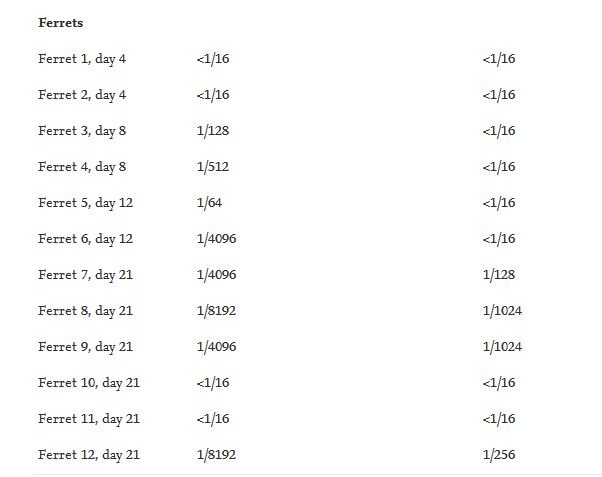602x477 pixels.
Task: Select the 1/8192 value in Ferret 8's row
Action: tap(217, 311)
